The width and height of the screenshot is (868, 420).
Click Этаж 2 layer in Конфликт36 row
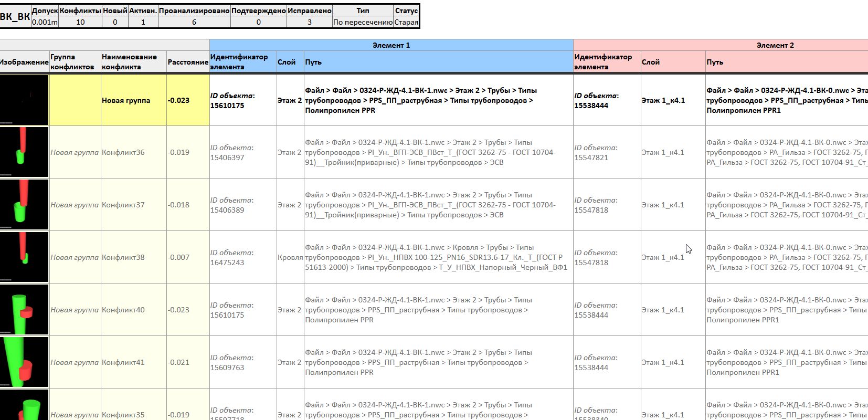[x=290, y=152]
